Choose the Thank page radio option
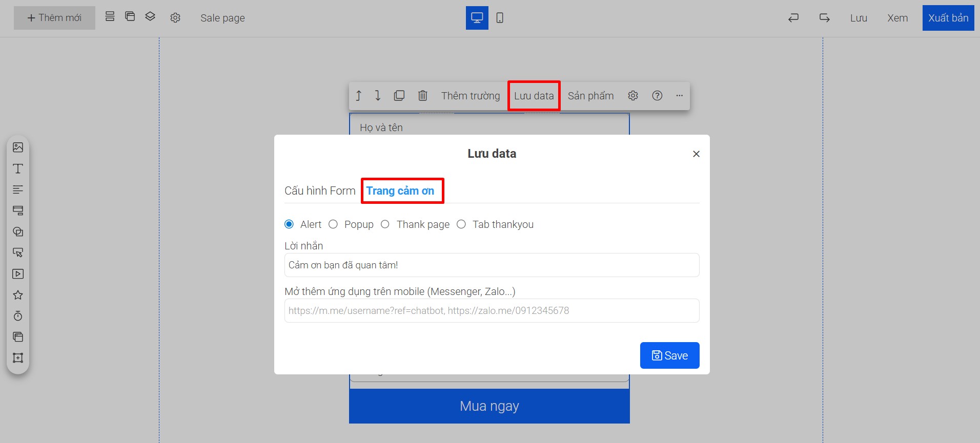Viewport: 980px width, 443px height. click(x=385, y=224)
